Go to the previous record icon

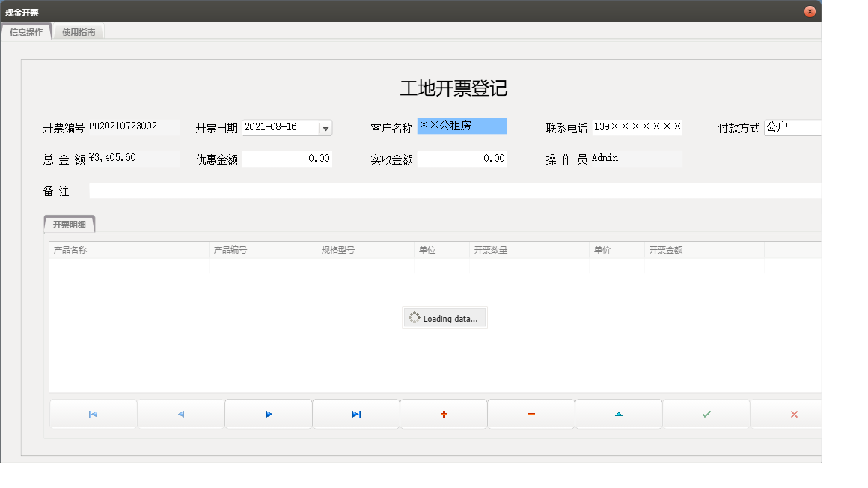click(x=180, y=413)
